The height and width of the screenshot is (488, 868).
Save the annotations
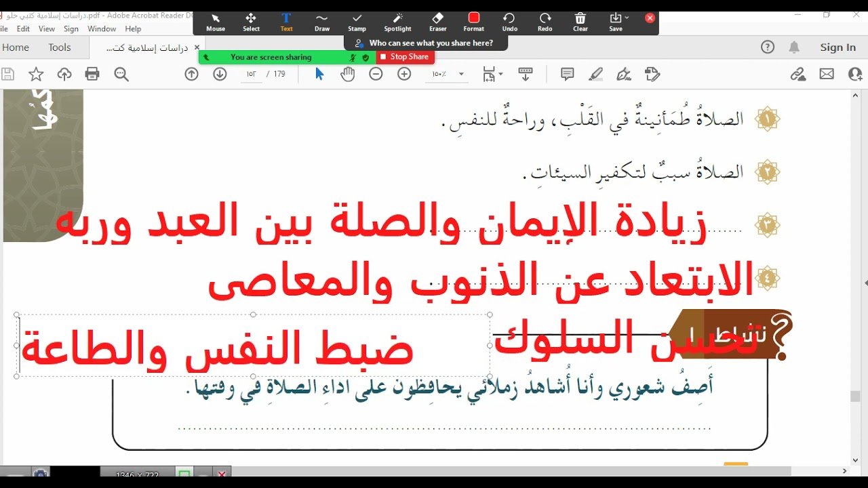615,22
